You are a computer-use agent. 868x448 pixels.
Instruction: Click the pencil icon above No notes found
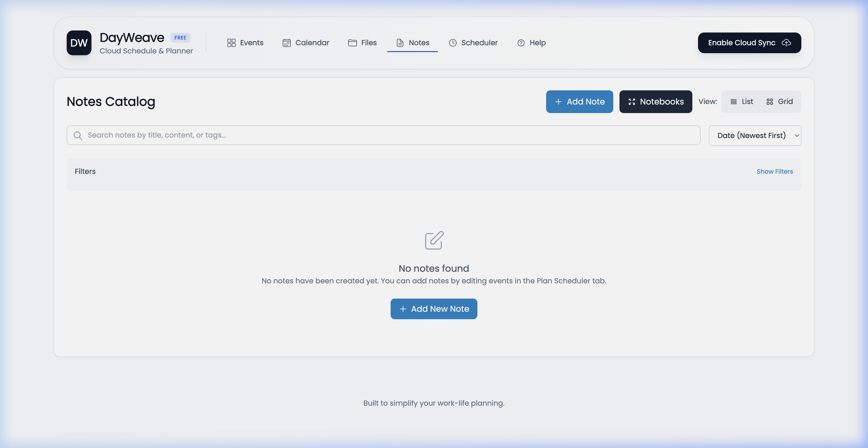click(x=434, y=240)
